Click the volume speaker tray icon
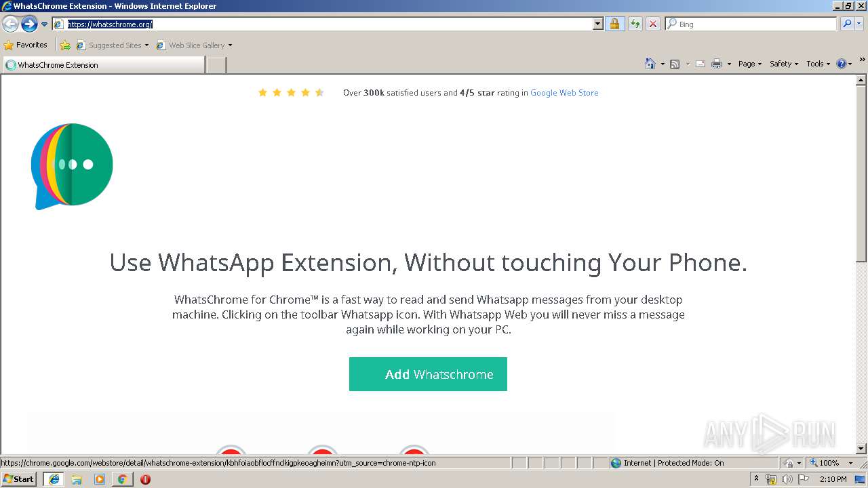Image resolution: width=868 pixels, height=488 pixels. (787, 479)
